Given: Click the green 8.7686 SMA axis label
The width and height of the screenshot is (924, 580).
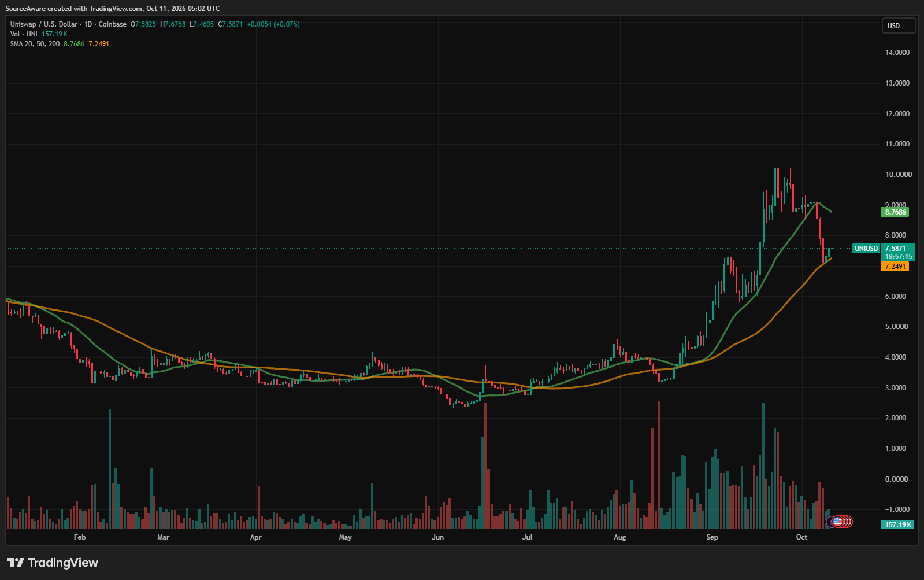Looking at the screenshot, I should click(x=896, y=212).
